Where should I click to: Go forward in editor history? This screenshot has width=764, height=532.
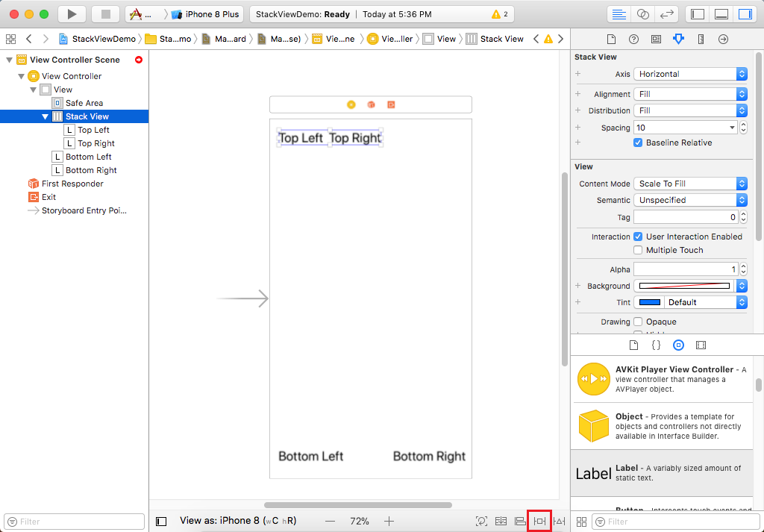[46, 39]
